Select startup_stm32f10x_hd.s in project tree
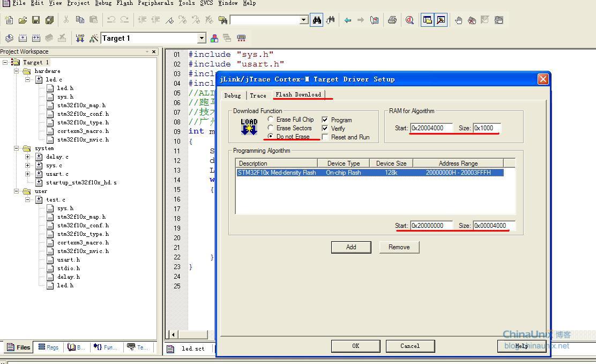Viewport: 596px width, 364px height. click(x=81, y=183)
